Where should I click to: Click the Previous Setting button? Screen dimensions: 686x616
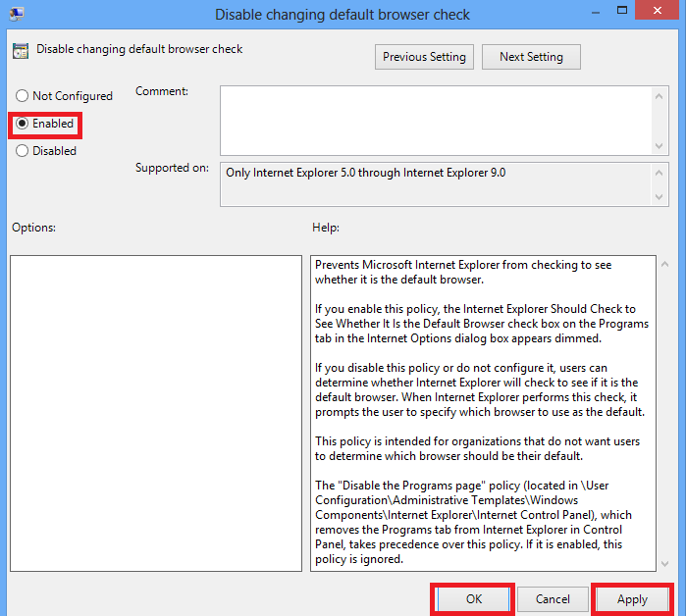pyautogui.click(x=424, y=57)
